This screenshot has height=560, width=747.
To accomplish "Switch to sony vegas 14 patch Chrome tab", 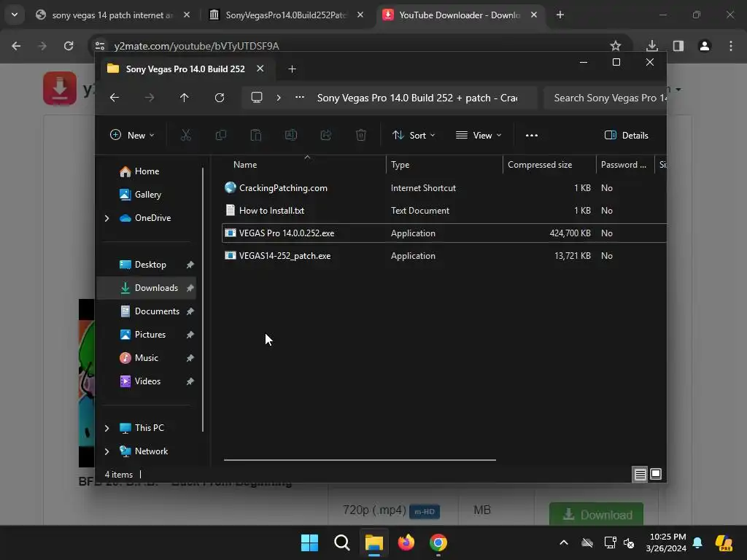I will click(112, 15).
